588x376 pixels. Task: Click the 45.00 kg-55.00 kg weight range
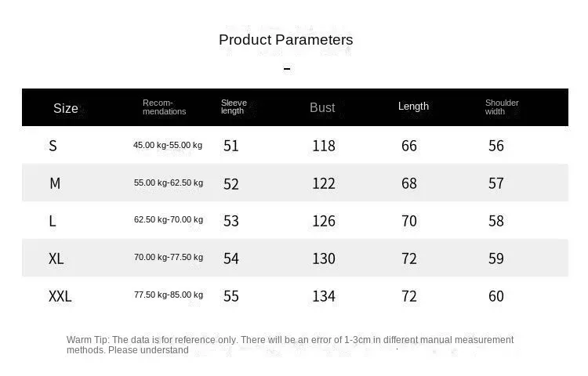click(168, 145)
